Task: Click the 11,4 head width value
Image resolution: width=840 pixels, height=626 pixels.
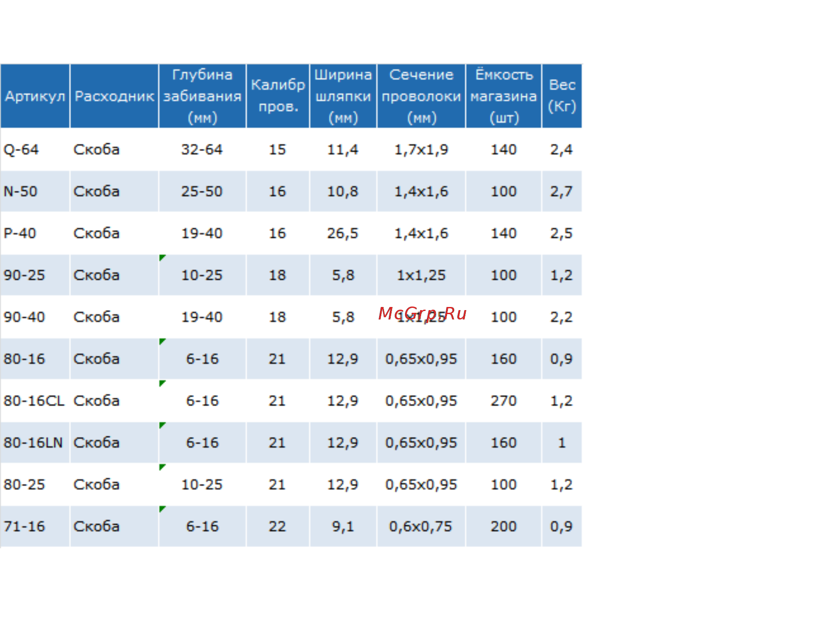Action: click(x=343, y=149)
